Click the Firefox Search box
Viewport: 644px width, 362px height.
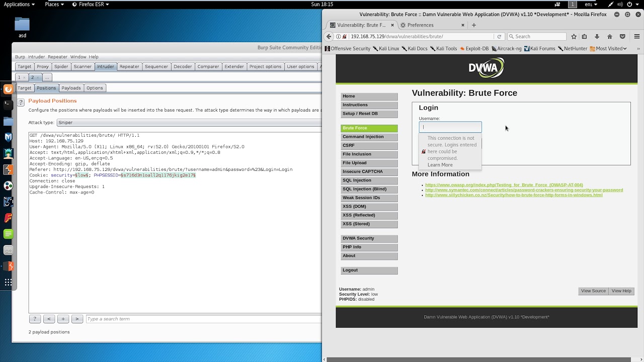pos(537,36)
